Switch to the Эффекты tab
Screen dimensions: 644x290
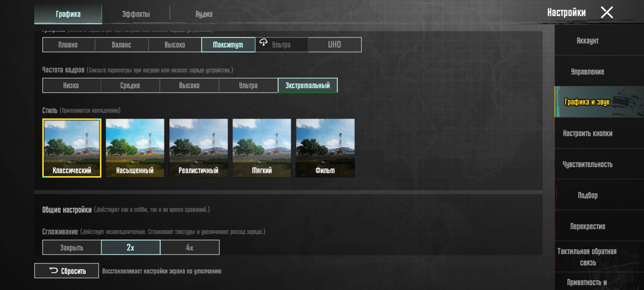[x=136, y=14]
